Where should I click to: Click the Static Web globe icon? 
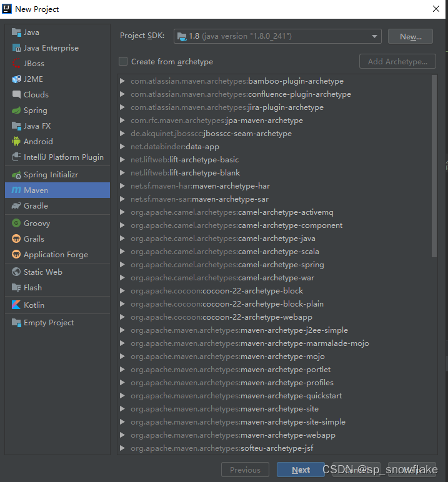tap(16, 272)
